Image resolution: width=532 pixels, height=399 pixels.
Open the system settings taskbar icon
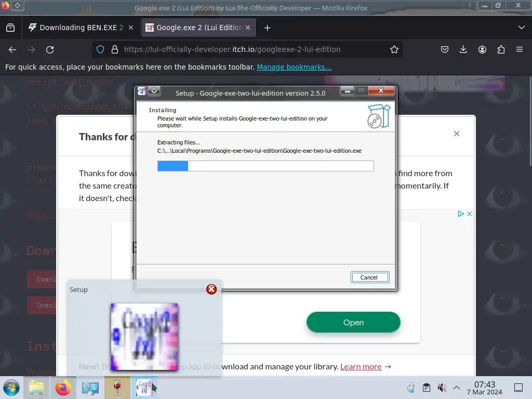point(90,388)
